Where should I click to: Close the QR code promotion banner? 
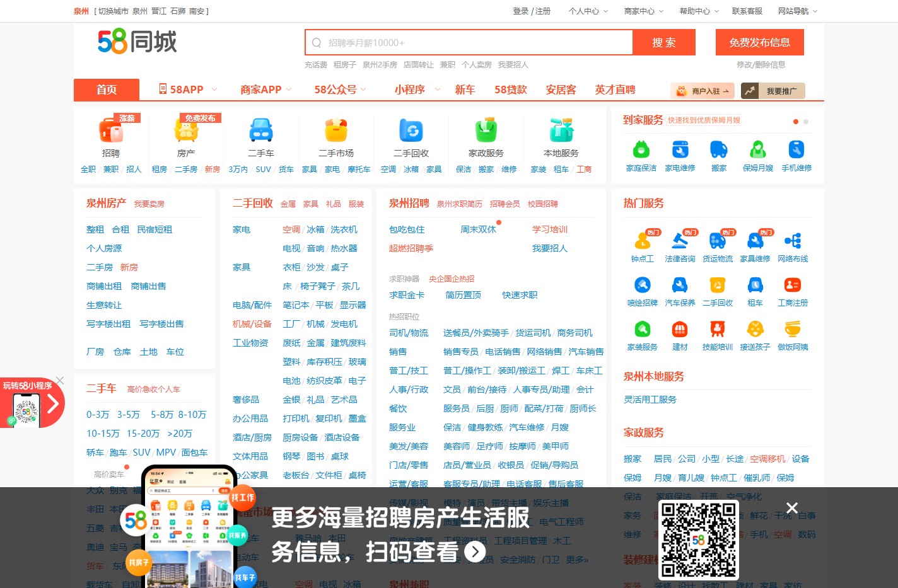tap(792, 508)
